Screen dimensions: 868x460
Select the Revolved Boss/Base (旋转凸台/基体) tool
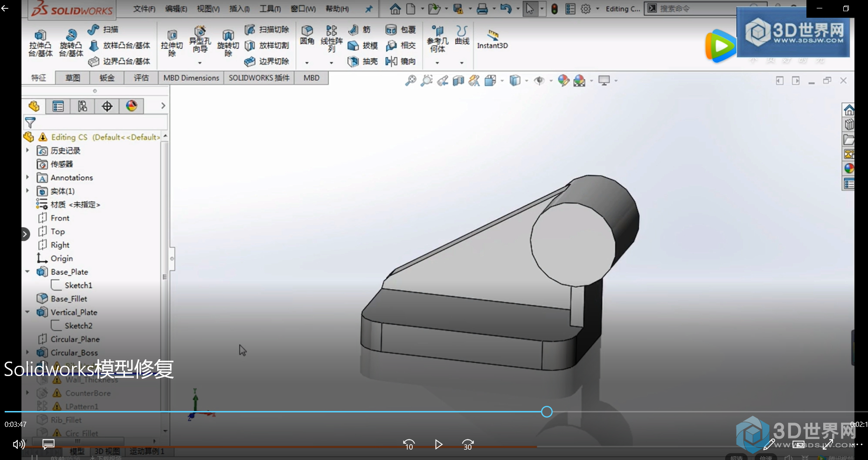coord(71,43)
